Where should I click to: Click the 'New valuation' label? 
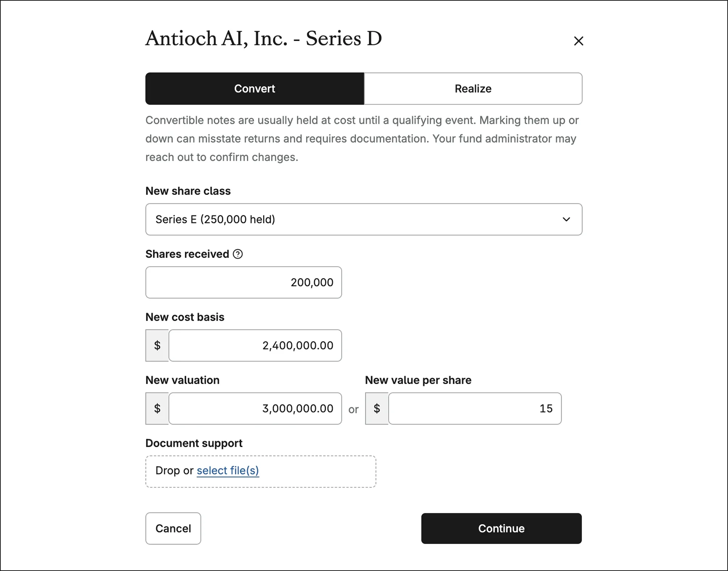pos(182,380)
